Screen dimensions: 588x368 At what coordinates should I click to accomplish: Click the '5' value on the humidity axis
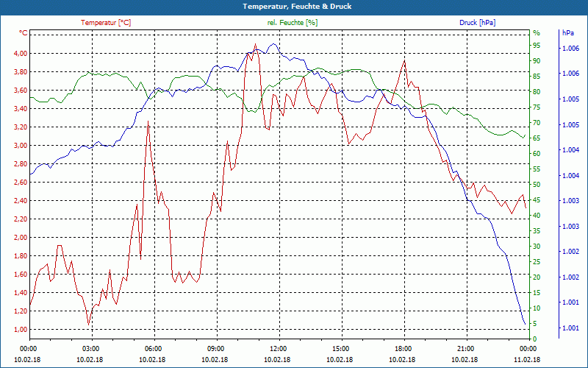coord(535,324)
